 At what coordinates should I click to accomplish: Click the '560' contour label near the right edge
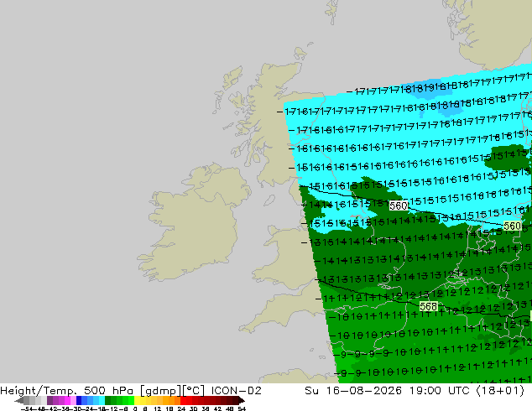(x=513, y=226)
